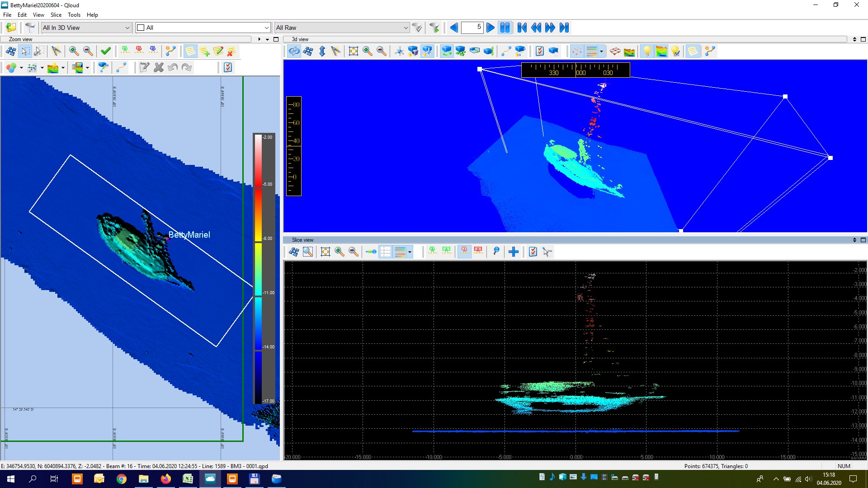Click zoom extents icon in Slice view toolbar
Screen dimensions: 868x488
tap(325, 252)
